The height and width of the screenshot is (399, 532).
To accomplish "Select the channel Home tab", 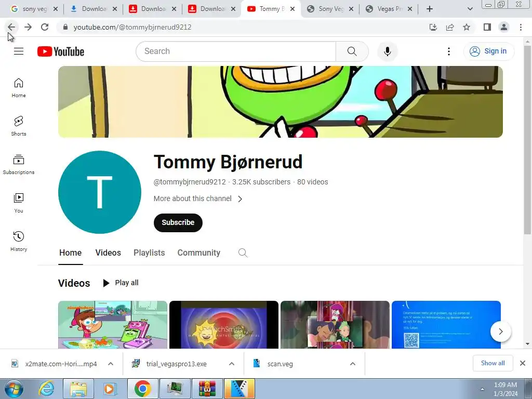I will pos(71,253).
